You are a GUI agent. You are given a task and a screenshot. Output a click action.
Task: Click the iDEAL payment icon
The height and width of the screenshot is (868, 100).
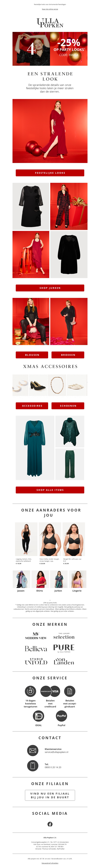click(38, 716)
